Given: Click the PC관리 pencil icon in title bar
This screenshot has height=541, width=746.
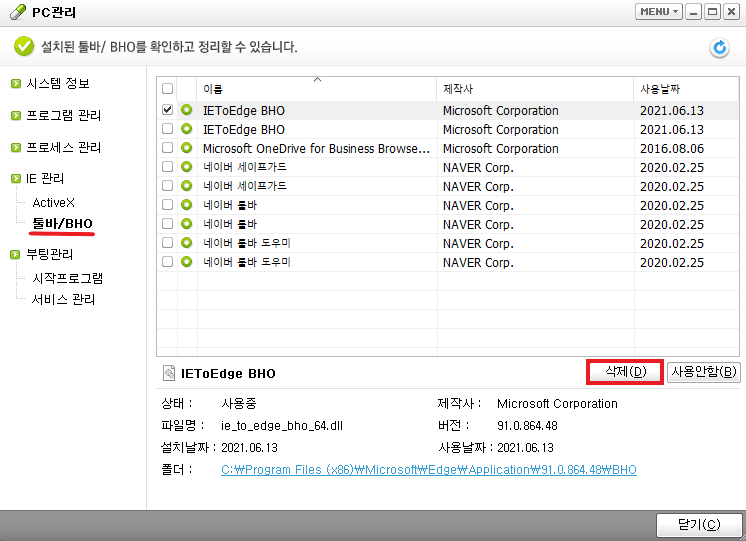Looking at the screenshot, I should tap(18, 11).
